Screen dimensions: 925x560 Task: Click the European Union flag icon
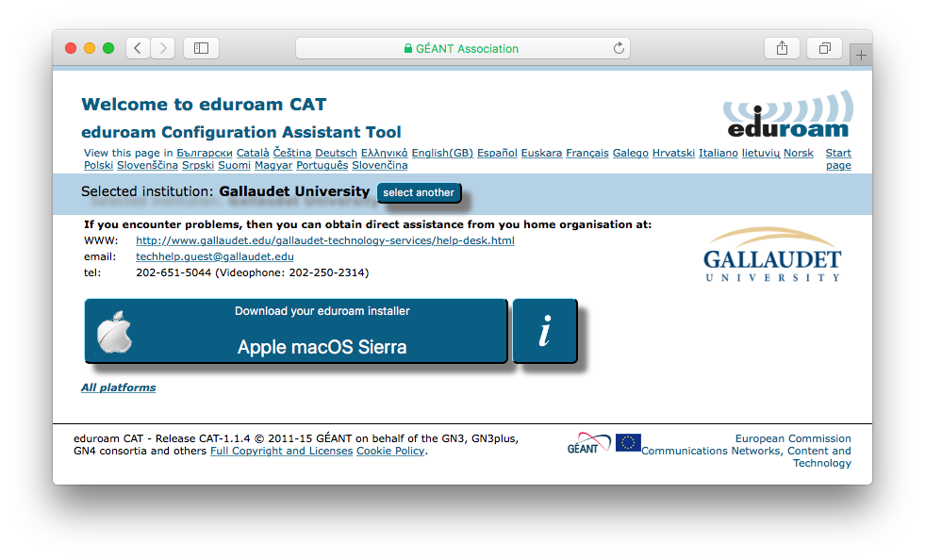point(628,442)
